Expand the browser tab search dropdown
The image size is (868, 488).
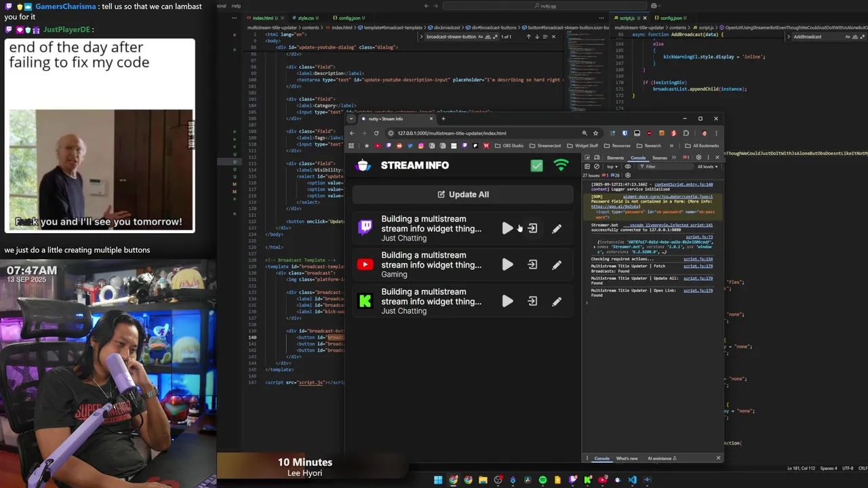351,119
